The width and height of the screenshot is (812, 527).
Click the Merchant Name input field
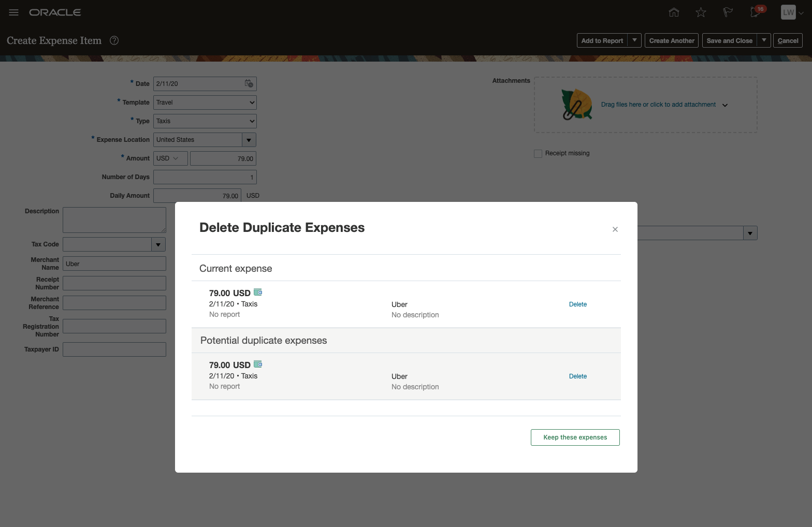point(114,263)
